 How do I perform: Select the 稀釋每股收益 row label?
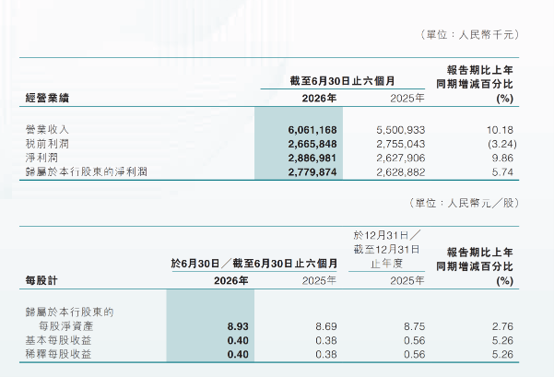click(58, 354)
